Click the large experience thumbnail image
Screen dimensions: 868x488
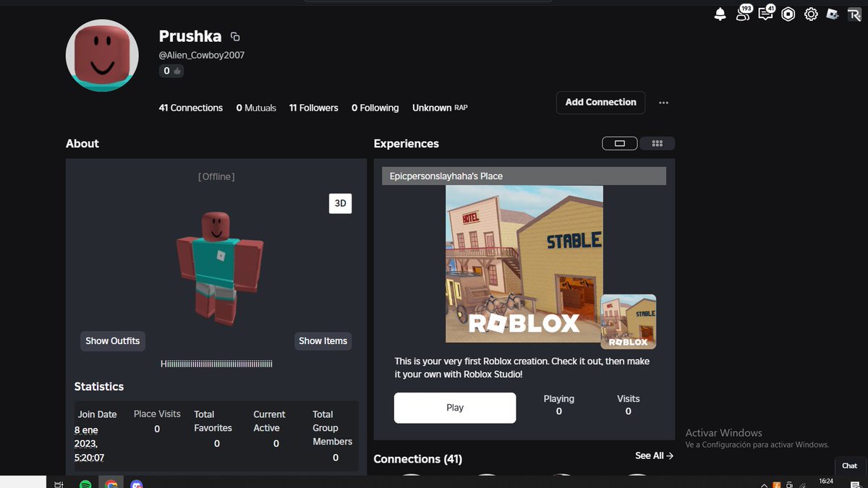point(524,264)
